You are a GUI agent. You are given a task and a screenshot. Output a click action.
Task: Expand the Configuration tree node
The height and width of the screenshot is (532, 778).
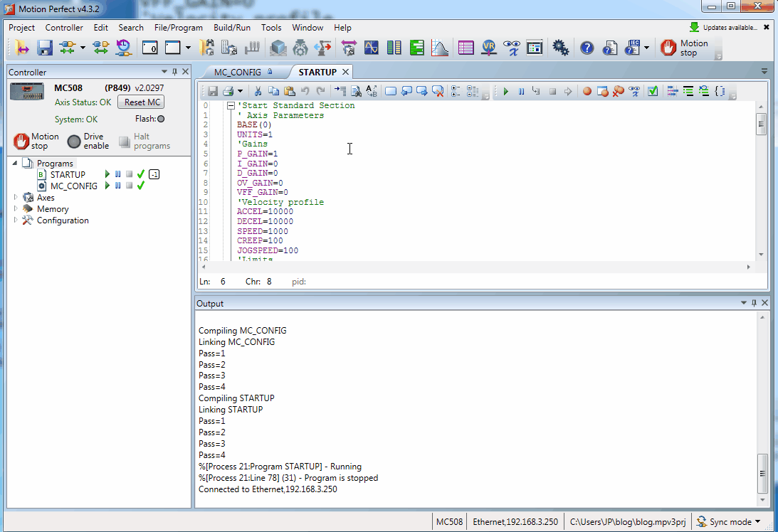(16, 220)
